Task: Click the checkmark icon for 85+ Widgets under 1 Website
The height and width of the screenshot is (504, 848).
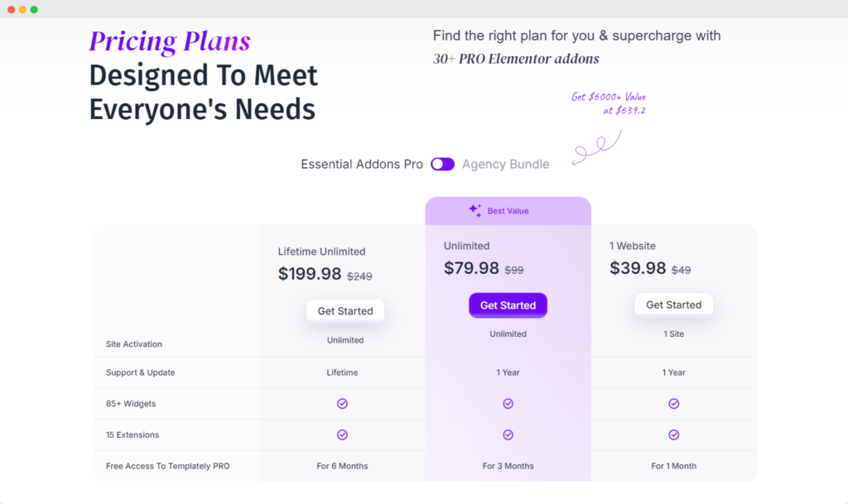Action: 673,403
